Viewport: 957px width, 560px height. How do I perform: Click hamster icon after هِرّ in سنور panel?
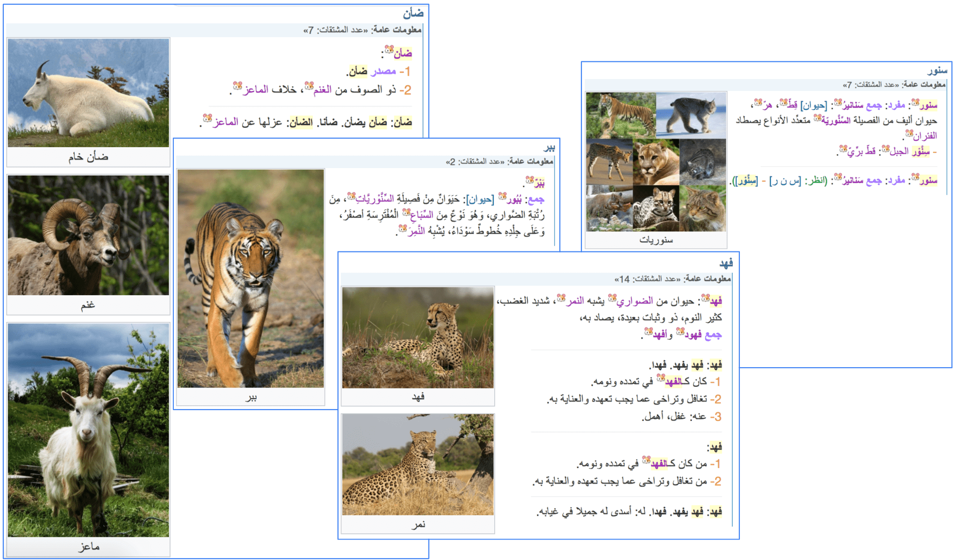tap(758, 102)
